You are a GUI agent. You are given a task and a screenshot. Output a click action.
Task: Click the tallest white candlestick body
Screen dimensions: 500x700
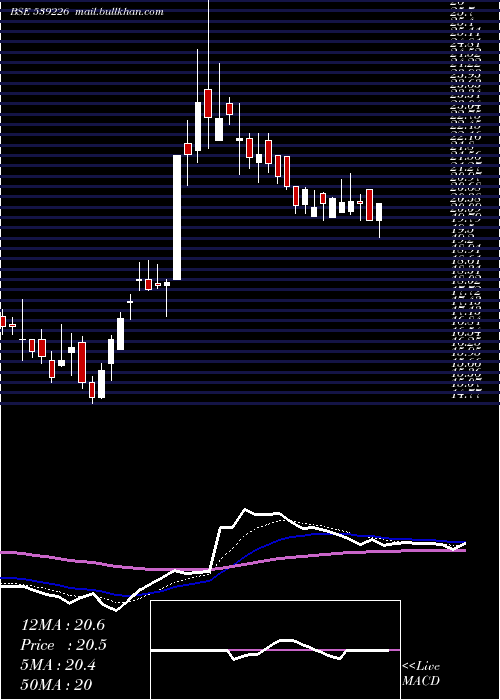(177, 217)
